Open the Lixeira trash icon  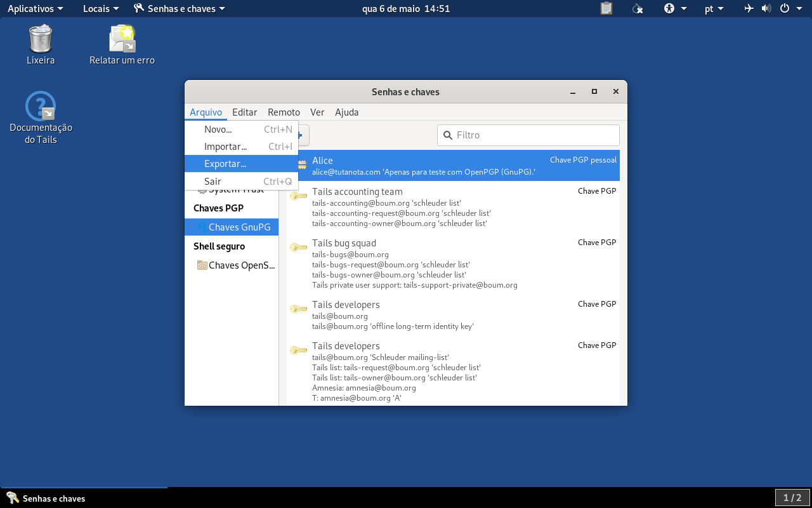pos(41,39)
